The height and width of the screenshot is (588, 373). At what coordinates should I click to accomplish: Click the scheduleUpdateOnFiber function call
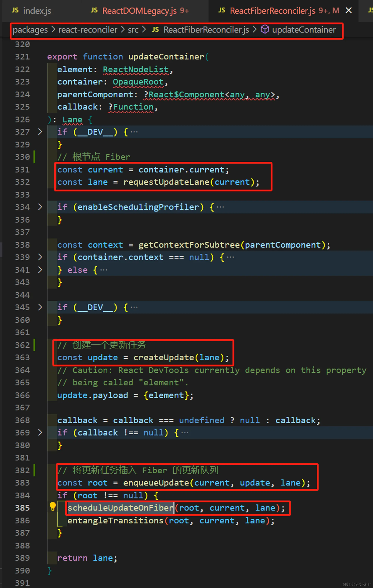pos(120,508)
